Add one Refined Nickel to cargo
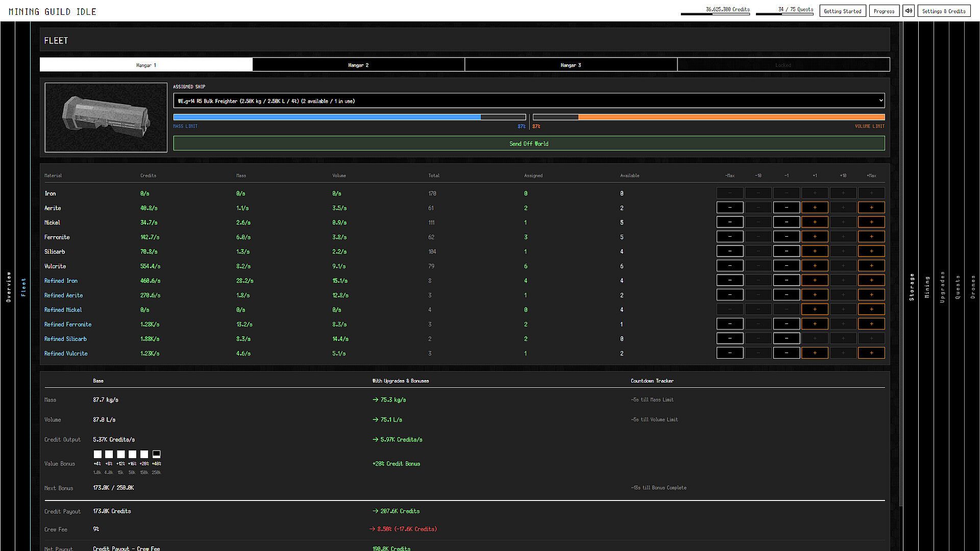Viewport: 980px width, 551px height. 815,310
